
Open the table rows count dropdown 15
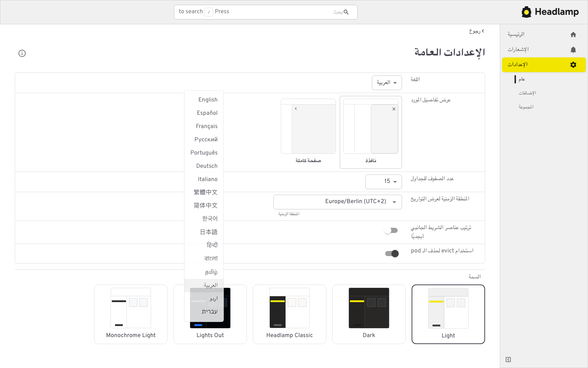tap(384, 181)
